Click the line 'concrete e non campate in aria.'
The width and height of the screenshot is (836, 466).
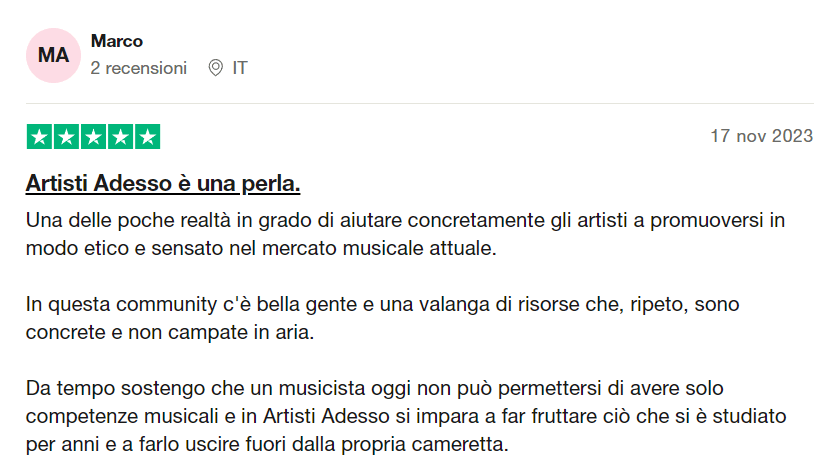click(x=170, y=332)
